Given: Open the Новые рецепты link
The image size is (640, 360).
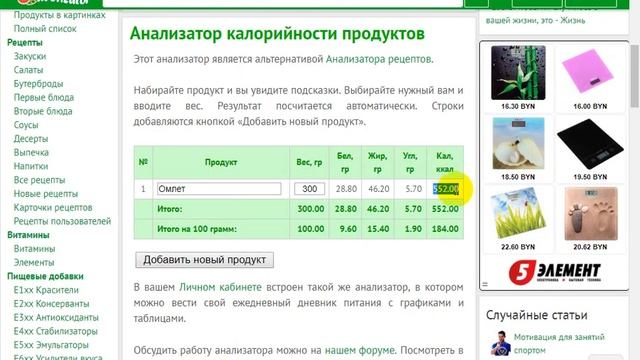Looking at the screenshot, I should tap(46, 194).
